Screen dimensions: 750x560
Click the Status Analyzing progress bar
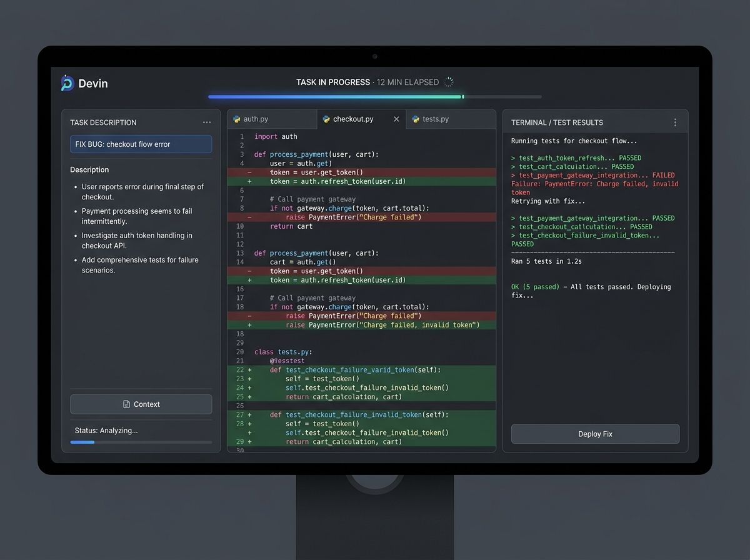pyautogui.click(x=141, y=442)
